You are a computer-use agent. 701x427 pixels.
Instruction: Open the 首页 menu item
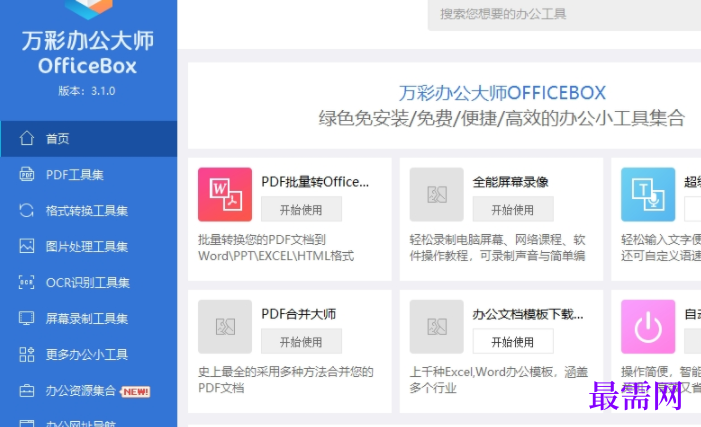click(x=89, y=139)
